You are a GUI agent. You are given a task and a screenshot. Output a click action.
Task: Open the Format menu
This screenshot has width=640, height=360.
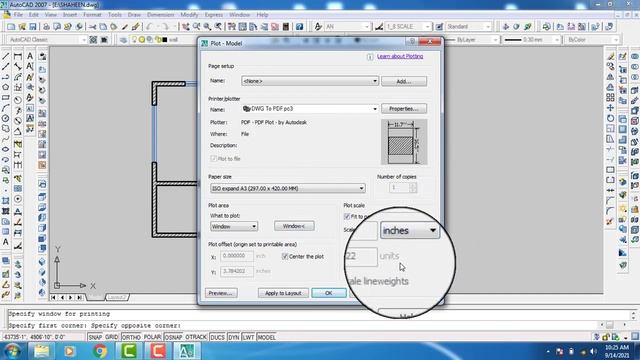point(92,15)
